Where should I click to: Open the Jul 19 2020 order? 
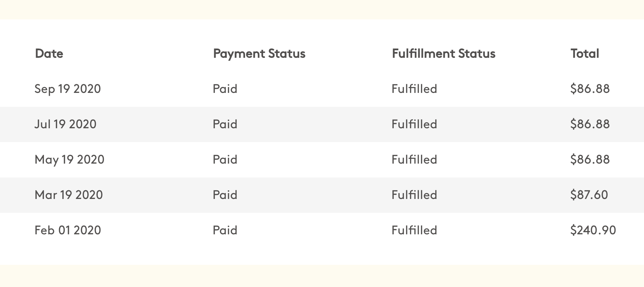pyautogui.click(x=66, y=124)
